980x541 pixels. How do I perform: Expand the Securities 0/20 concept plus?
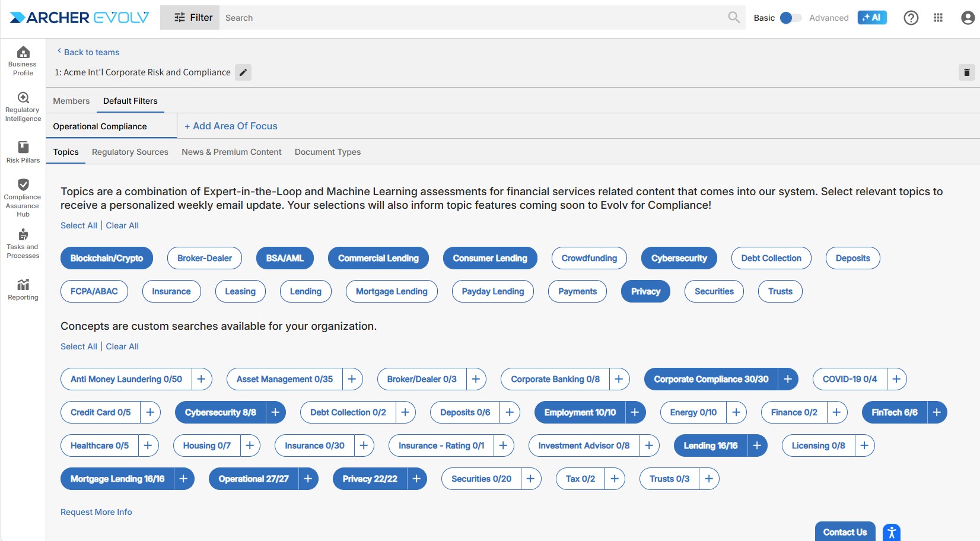pos(530,479)
